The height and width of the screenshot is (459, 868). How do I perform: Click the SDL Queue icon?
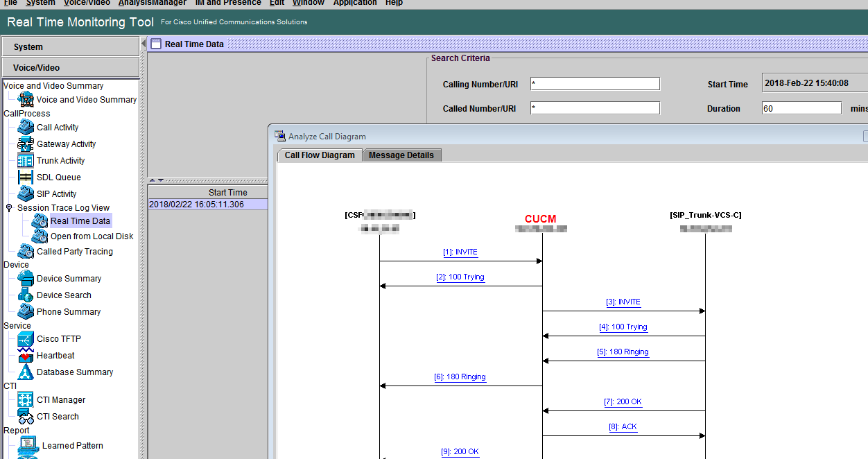point(26,177)
